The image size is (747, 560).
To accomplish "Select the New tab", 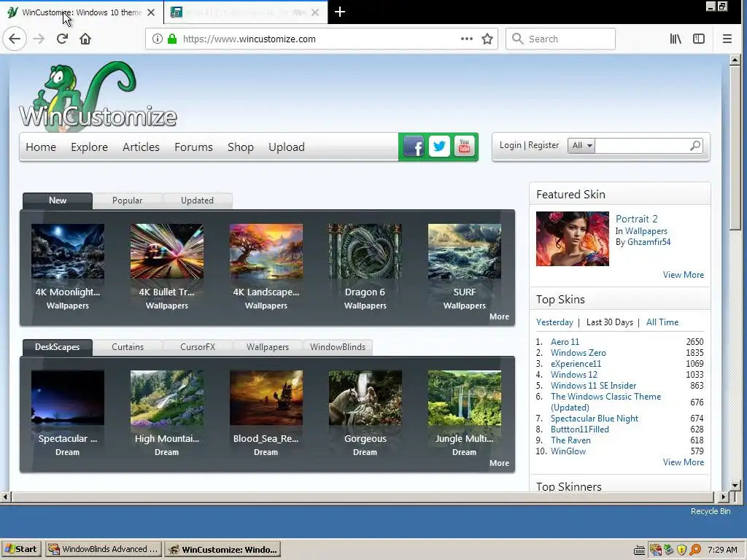I will [x=58, y=201].
